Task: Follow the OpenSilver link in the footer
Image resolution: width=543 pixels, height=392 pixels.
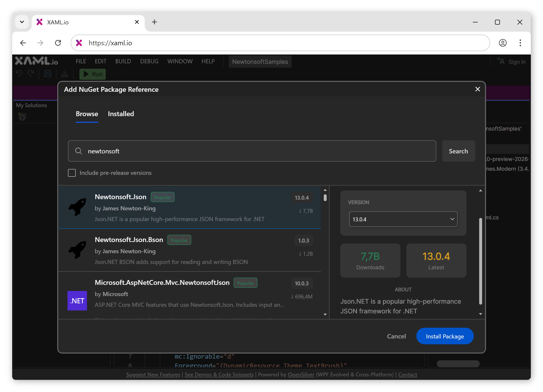Action: (301, 374)
